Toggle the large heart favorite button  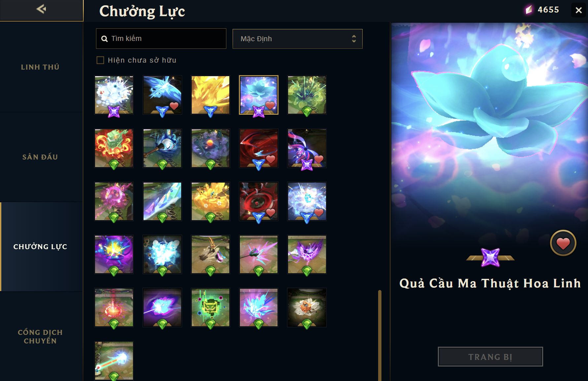click(563, 243)
